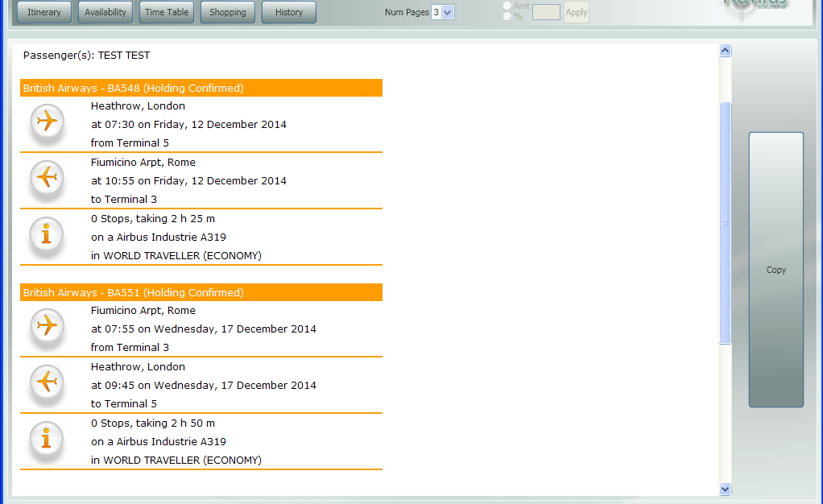Click 'at 07:55 on Wednesday, 17 December 2014'
The image size is (823, 504).
204,328
